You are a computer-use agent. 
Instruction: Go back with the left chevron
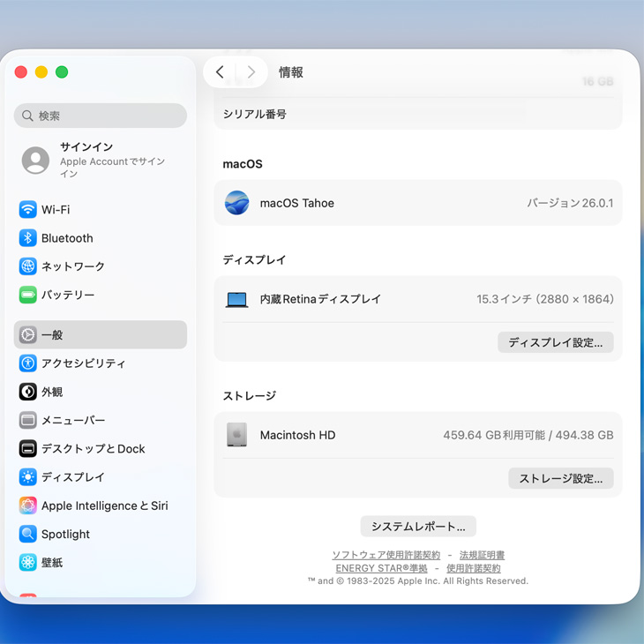[221, 72]
